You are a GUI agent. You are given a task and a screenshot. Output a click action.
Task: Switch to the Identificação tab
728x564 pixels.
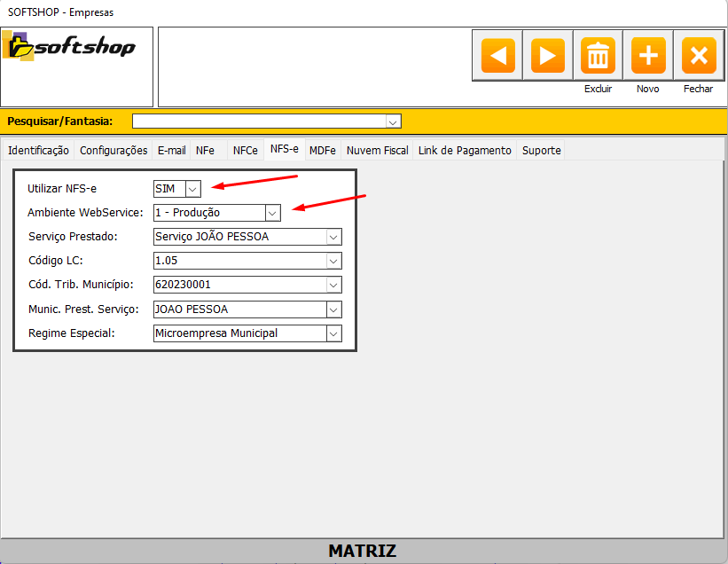coord(38,151)
